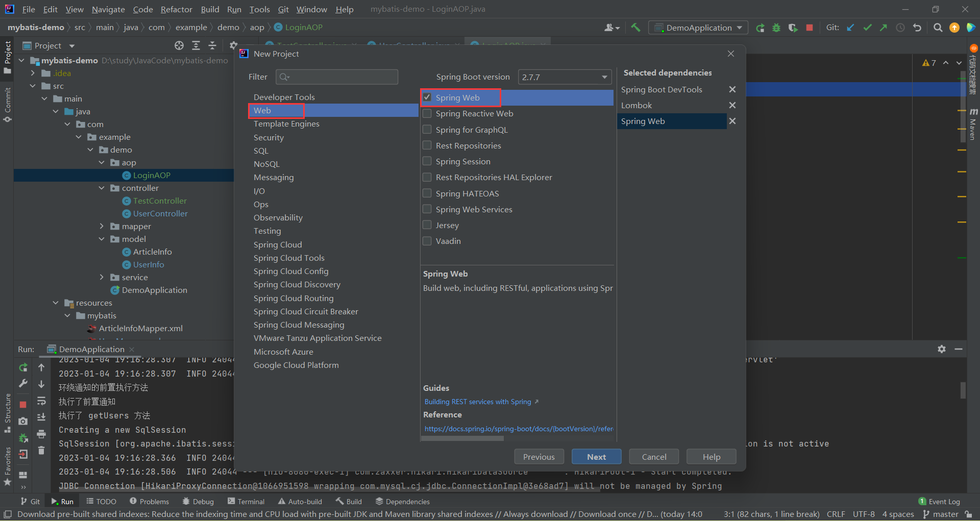Open wrench settings in Run panel
980x521 pixels.
point(23,384)
